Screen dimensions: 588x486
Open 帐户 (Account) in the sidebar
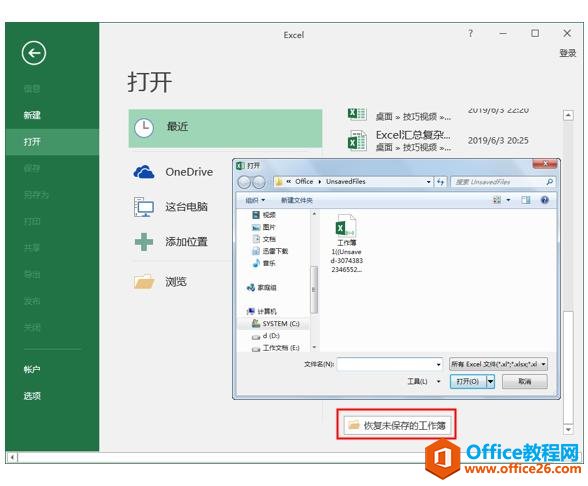tap(32, 369)
